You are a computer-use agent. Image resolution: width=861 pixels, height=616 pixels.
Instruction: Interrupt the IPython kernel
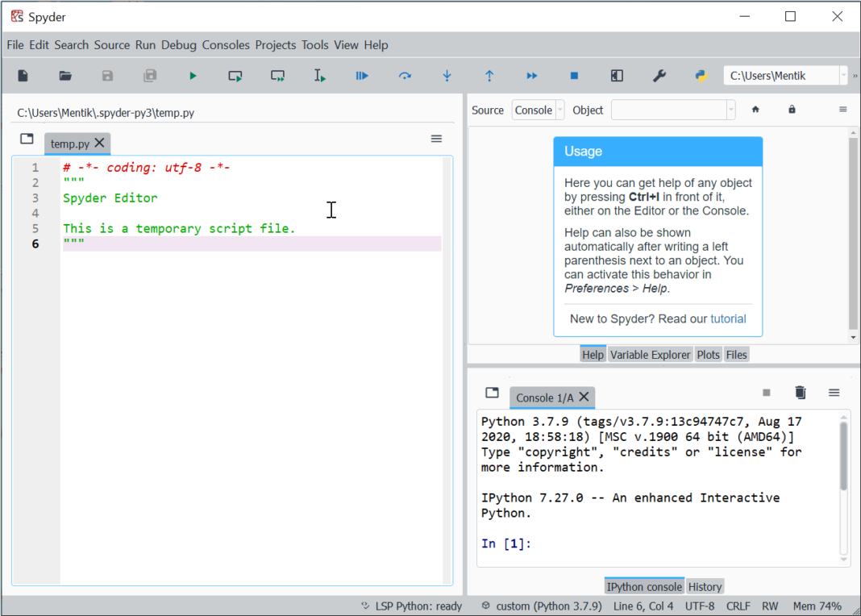(x=765, y=392)
